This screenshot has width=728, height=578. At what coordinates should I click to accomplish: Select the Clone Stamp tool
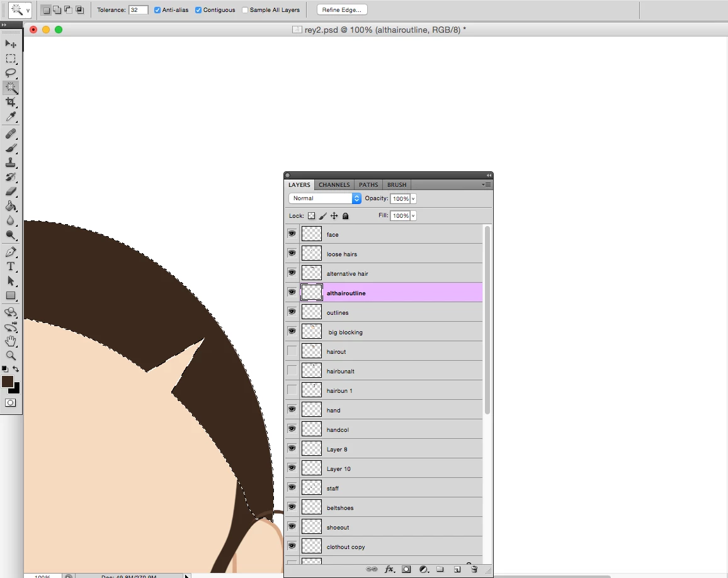(11, 163)
